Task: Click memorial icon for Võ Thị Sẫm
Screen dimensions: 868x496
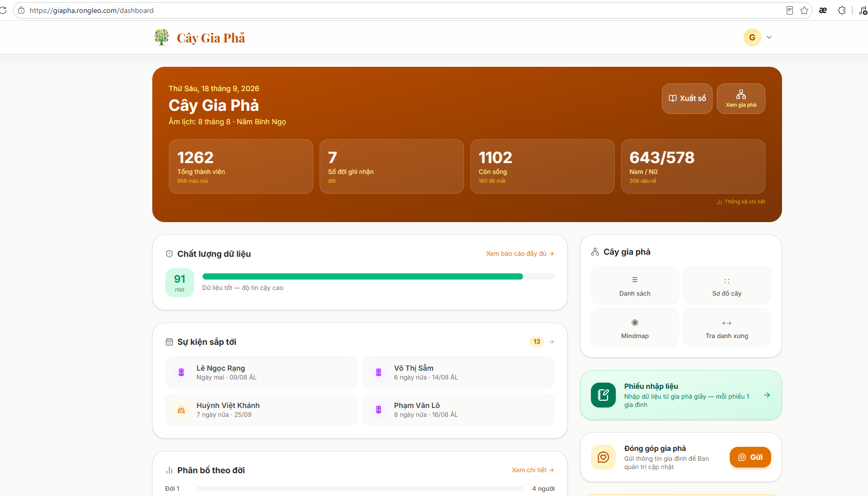Action: 379,372
